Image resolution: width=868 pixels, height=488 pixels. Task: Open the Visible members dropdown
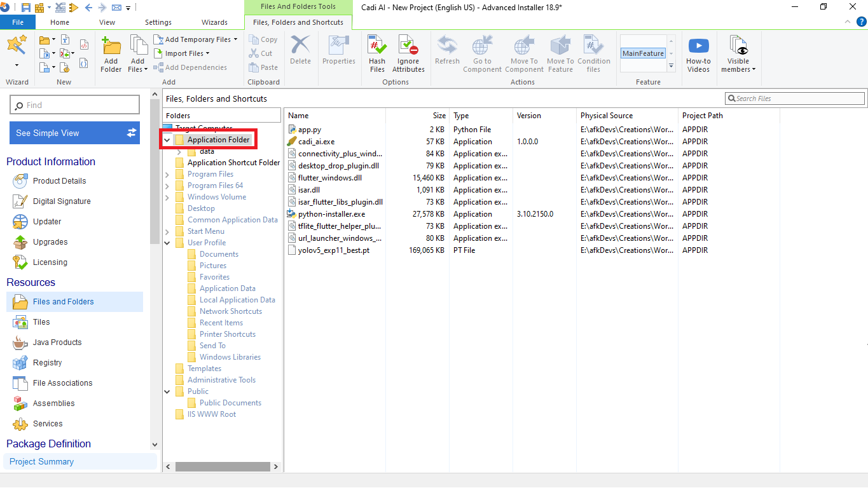point(738,53)
